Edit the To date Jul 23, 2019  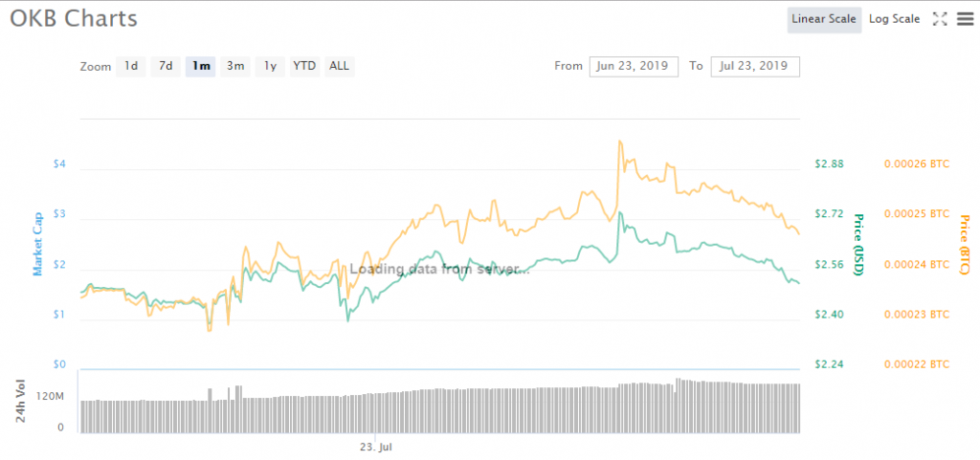point(755,66)
